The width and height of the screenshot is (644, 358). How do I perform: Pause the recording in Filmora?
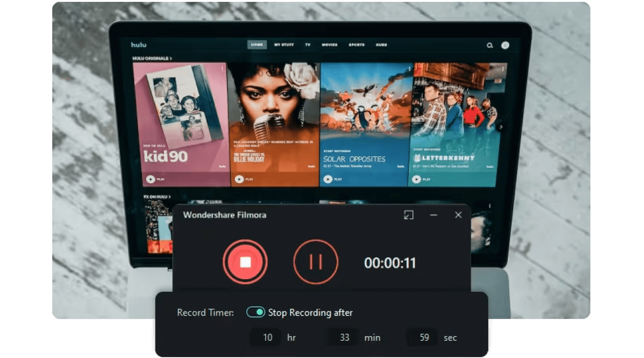315,262
